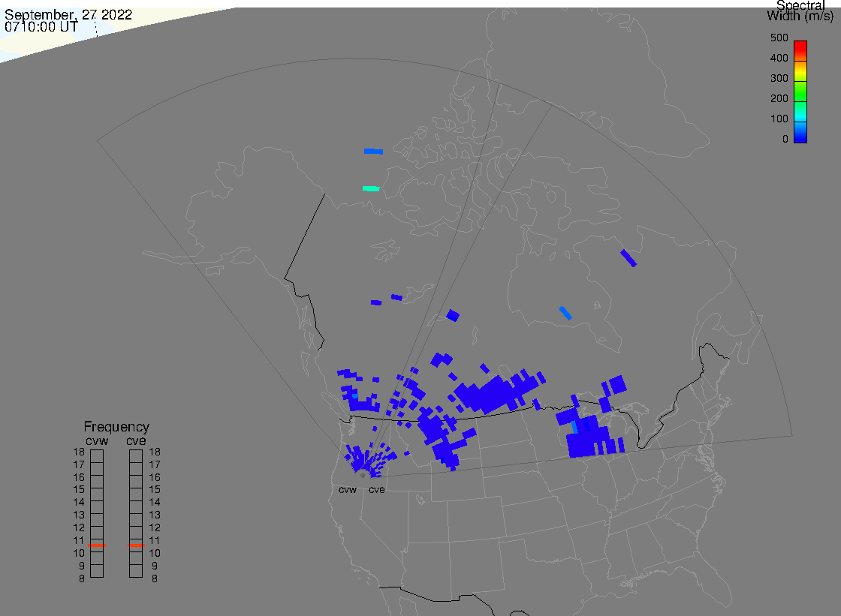This screenshot has width=841, height=616.
Task: Click the "Width (m/s)" colorbar title
Action: click(800, 16)
